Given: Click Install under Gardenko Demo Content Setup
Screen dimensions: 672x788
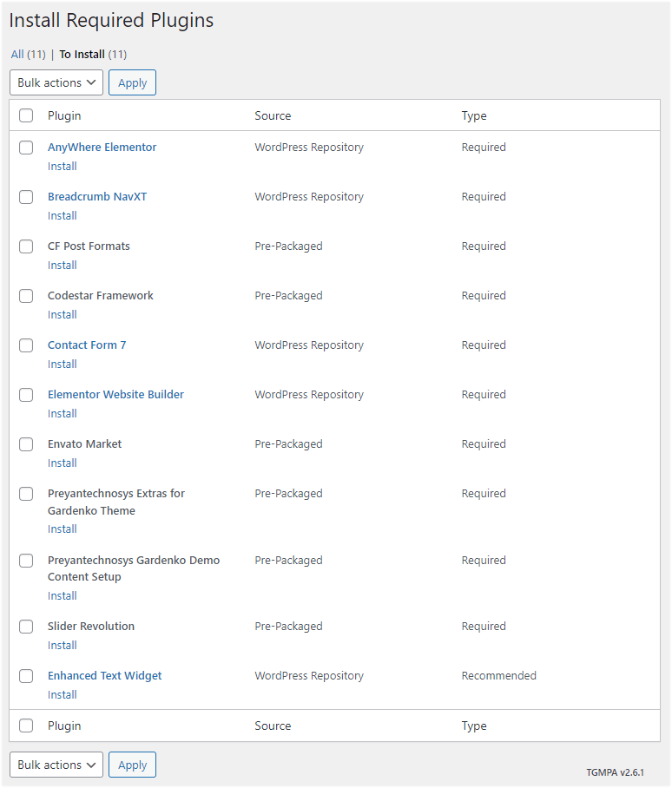Looking at the screenshot, I should coord(63,595).
